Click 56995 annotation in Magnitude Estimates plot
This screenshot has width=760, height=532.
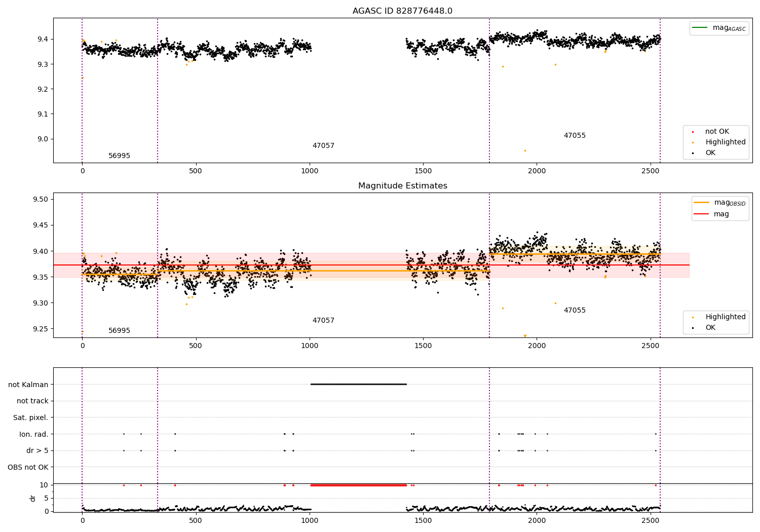(119, 331)
